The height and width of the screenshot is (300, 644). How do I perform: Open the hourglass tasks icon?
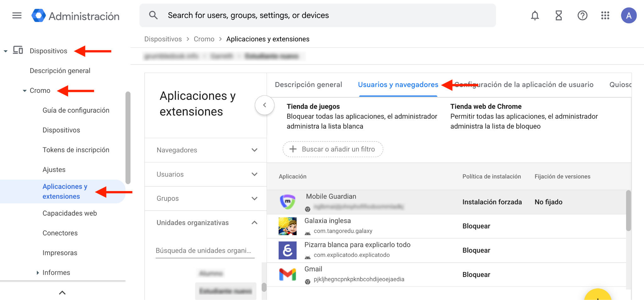pyautogui.click(x=558, y=15)
